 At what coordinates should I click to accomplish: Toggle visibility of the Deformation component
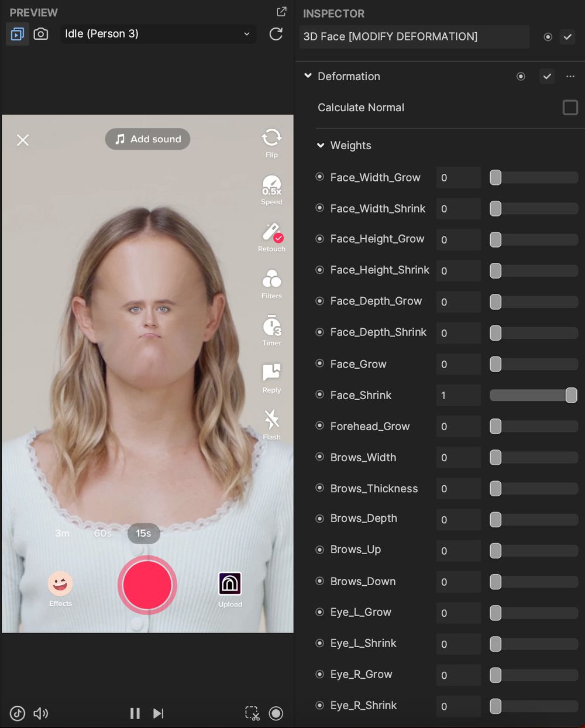[x=521, y=76]
